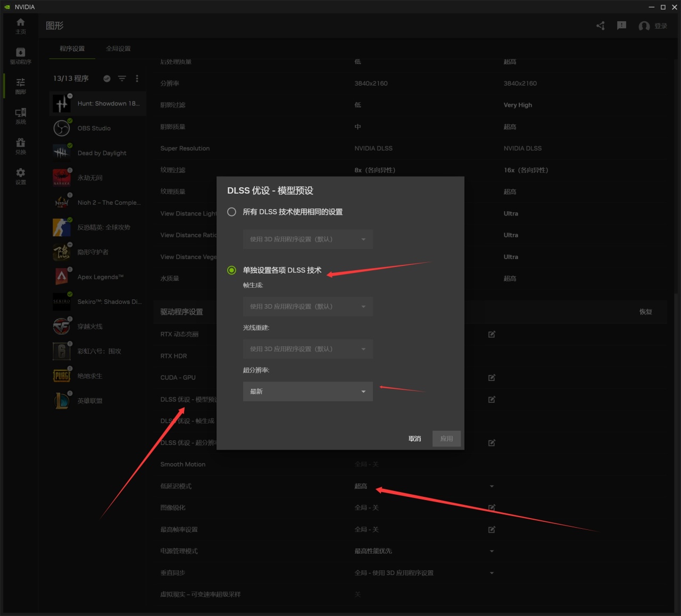This screenshot has height=616, width=681.
Task: Select 彩虹六号: 围攻 program entry
Action: pyautogui.click(x=98, y=351)
